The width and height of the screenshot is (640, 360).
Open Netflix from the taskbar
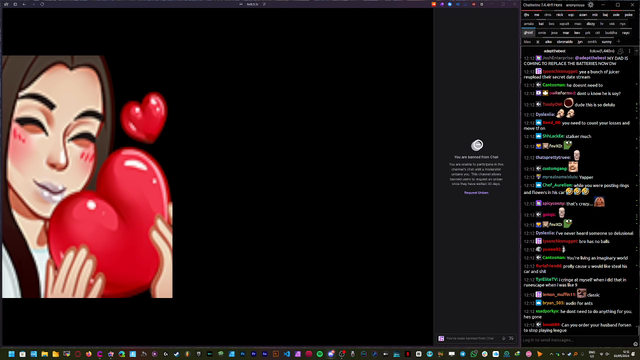407,354
